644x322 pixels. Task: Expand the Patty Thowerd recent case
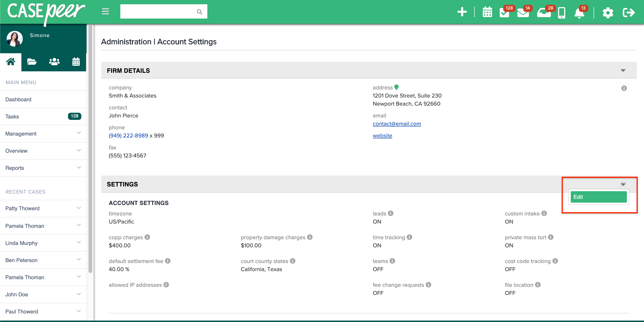[x=79, y=208]
